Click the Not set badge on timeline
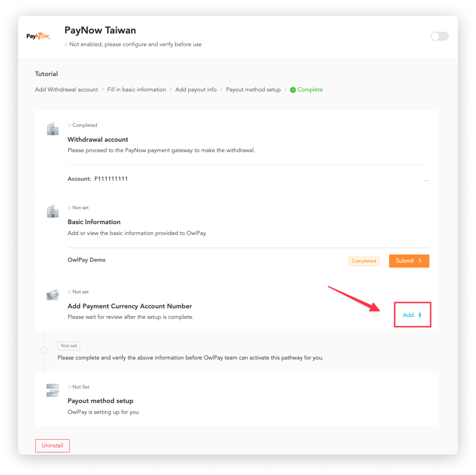Screen dimensions: 476x475 (x=69, y=345)
